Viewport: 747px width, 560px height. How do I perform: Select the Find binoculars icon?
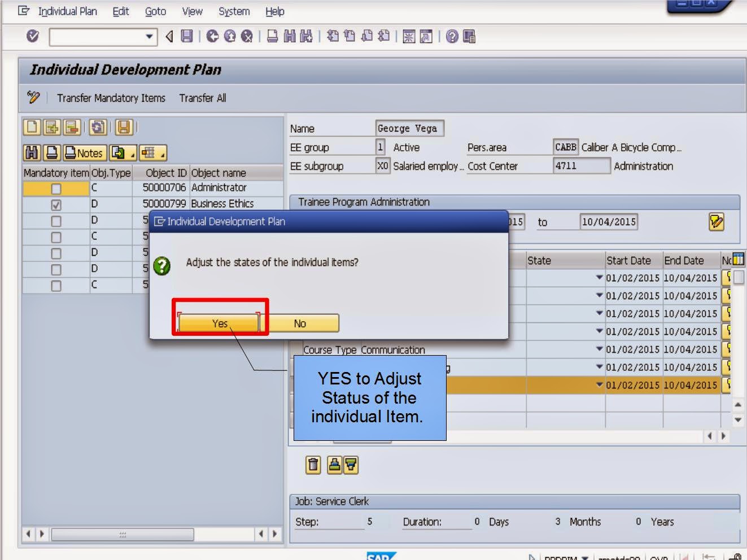pyautogui.click(x=32, y=152)
